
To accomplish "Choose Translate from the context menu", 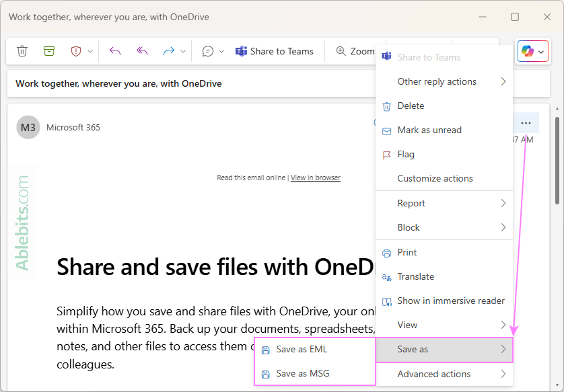I will [x=417, y=276].
